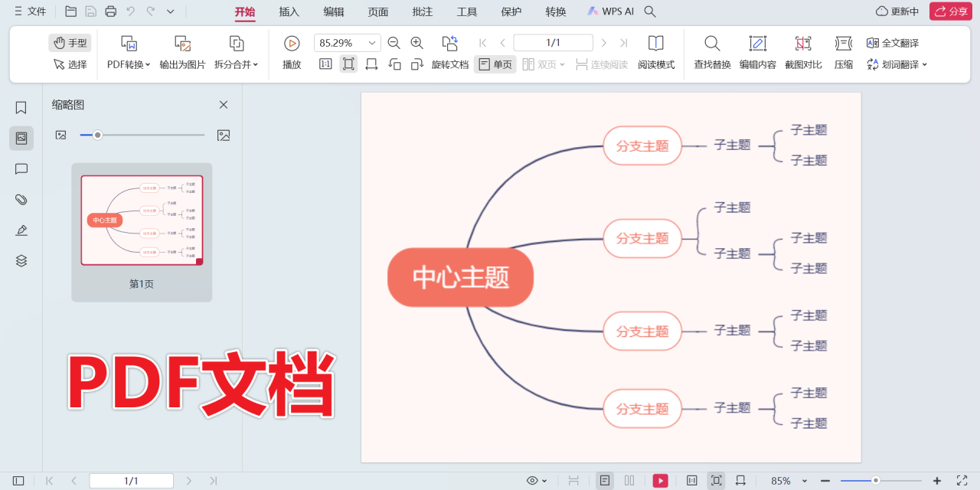Click the small thumbnail size icon
Screen dimensions: 980x490
click(60, 135)
